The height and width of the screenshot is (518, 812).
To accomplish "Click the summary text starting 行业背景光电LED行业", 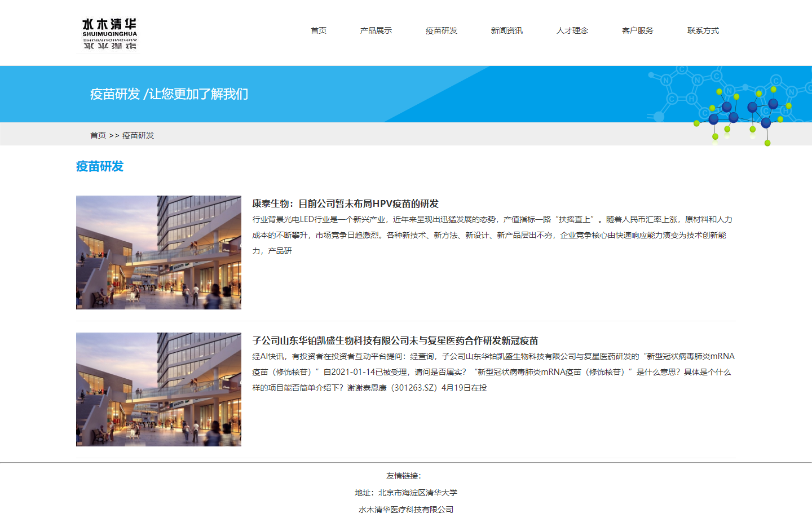I will point(492,235).
